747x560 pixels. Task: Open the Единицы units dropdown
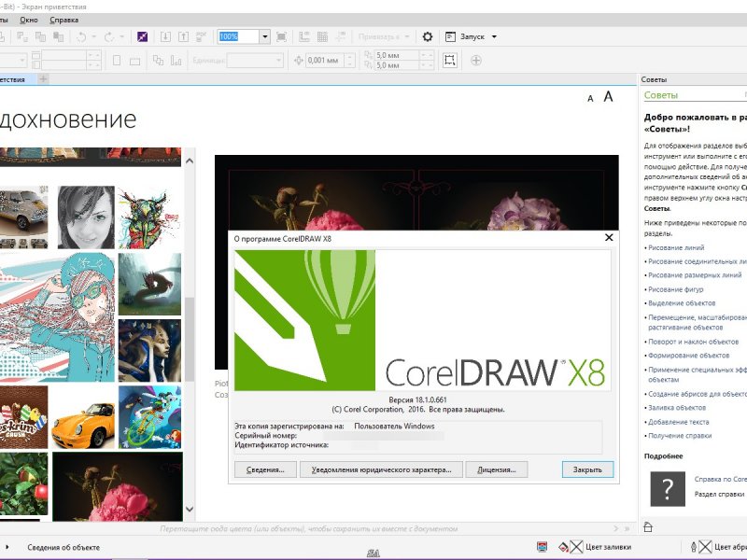coord(255,61)
